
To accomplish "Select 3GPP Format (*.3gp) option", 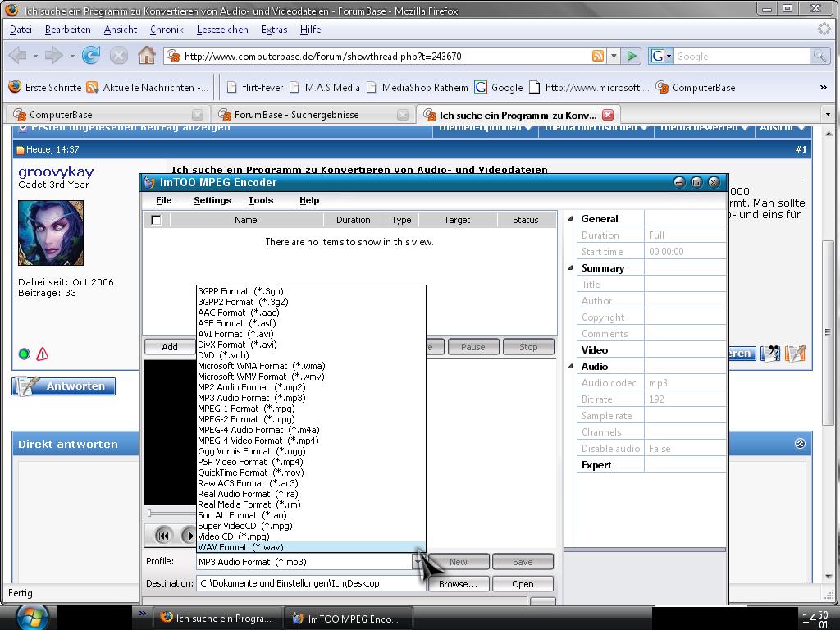I will click(311, 291).
